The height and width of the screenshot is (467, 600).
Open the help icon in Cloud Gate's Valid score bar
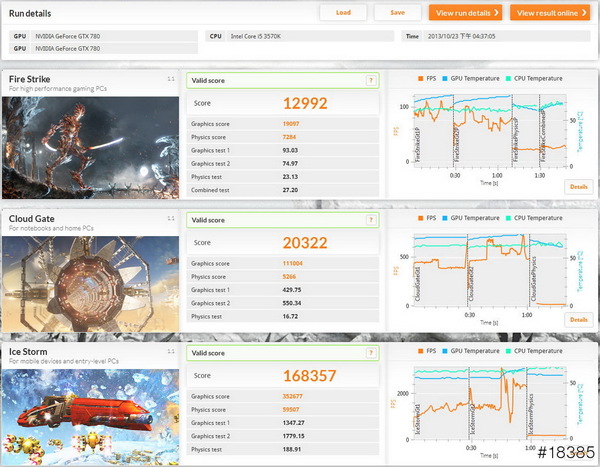(370, 219)
